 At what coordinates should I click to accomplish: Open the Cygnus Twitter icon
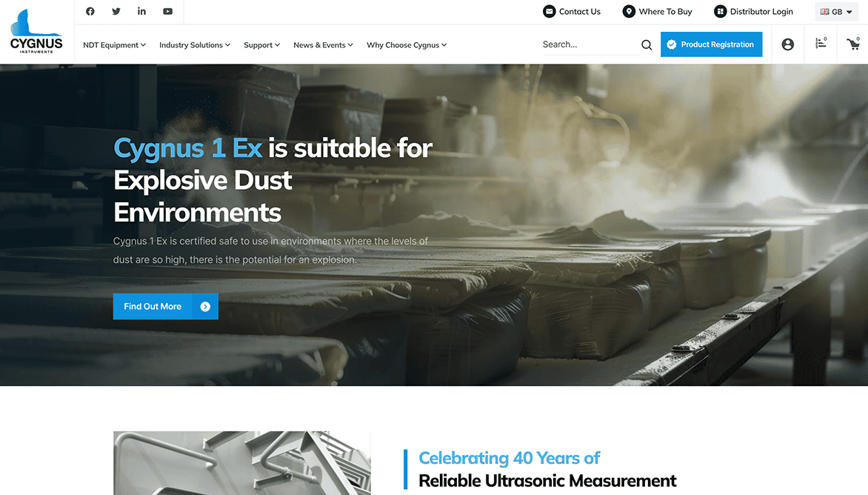coord(116,11)
